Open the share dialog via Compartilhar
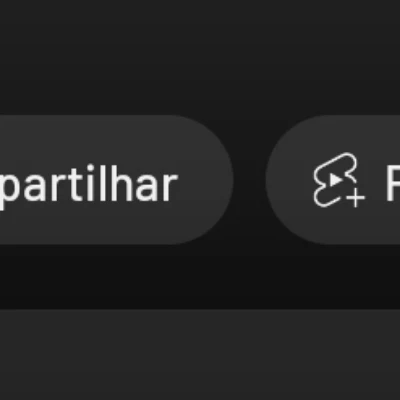Viewport: 400px width, 400px height. 116,180
